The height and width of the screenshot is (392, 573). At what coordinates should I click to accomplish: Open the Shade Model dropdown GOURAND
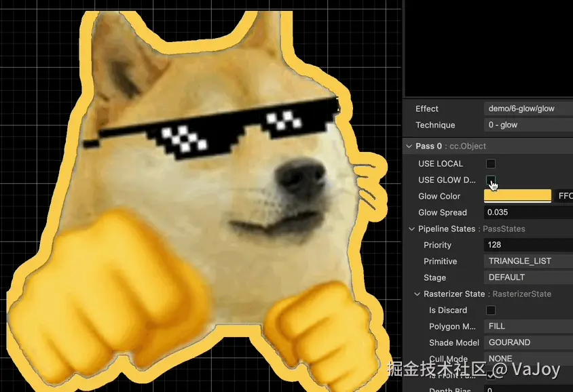point(528,342)
